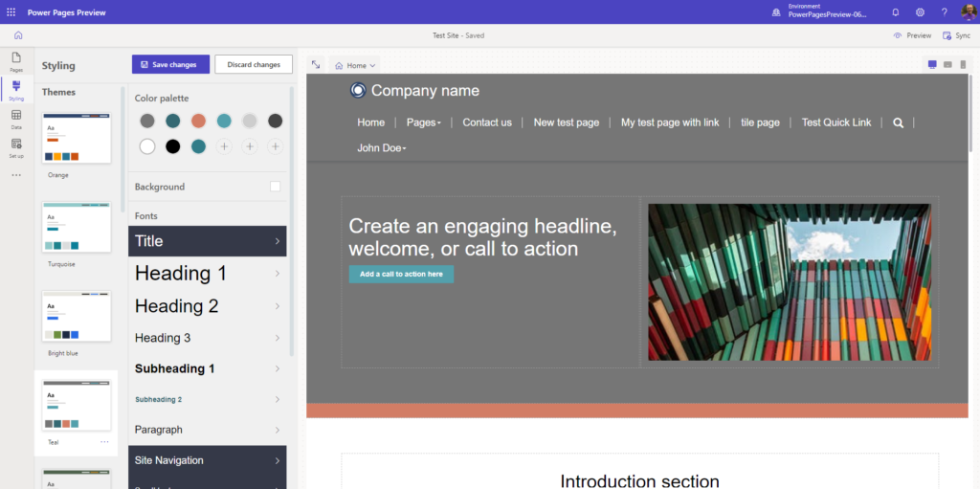Image resolution: width=980 pixels, height=489 pixels.
Task: Click the Company name site title
Action: pos(425,91)
